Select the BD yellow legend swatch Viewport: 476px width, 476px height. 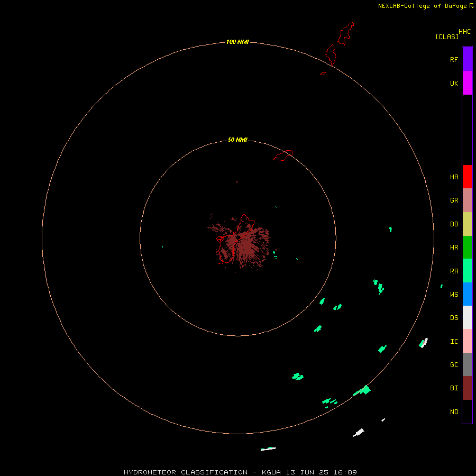click(467, 224)
